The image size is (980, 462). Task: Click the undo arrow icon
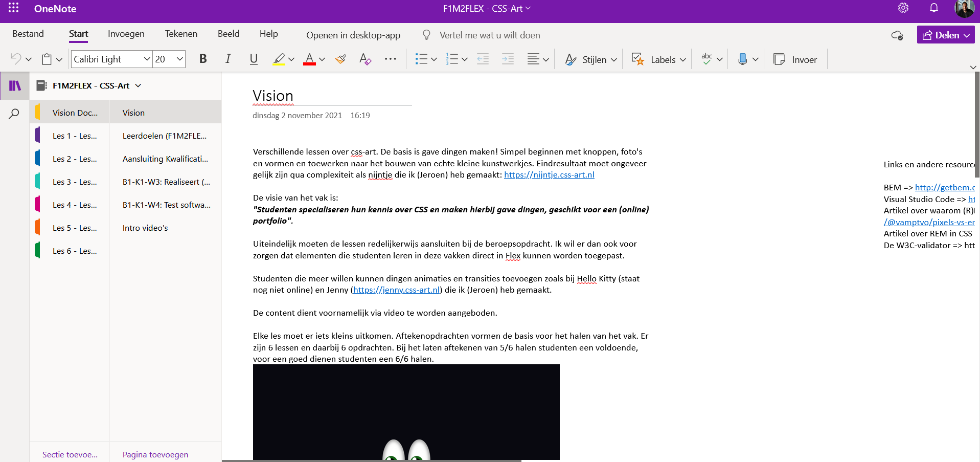tap(16, 59)
